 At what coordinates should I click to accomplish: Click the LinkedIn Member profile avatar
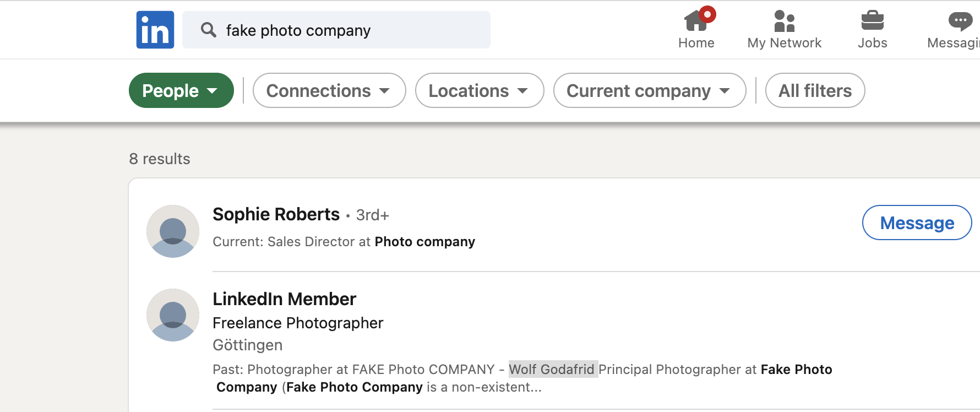point(173,315)
